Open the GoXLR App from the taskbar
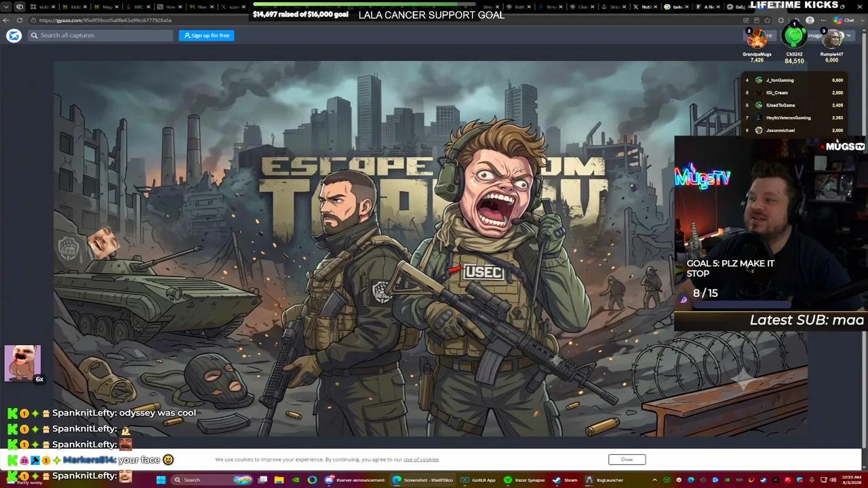This screenshot has height=488, width=868. 479,480
